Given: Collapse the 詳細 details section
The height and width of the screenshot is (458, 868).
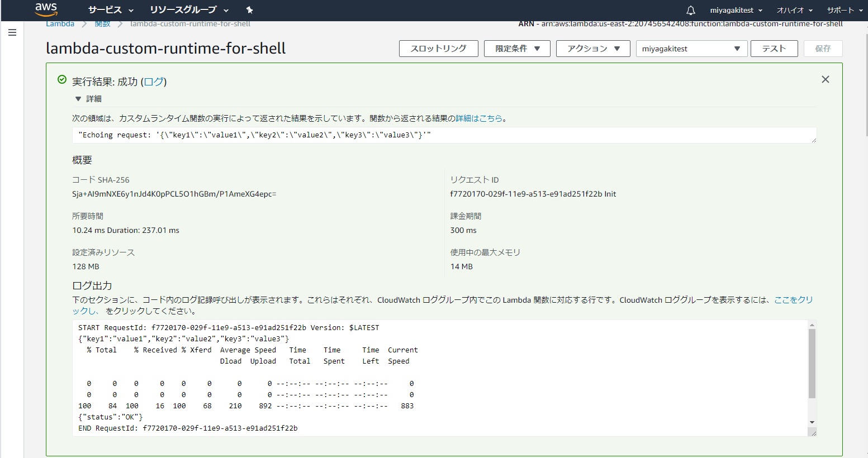Looking at the screenshot, I should point(78,99).
